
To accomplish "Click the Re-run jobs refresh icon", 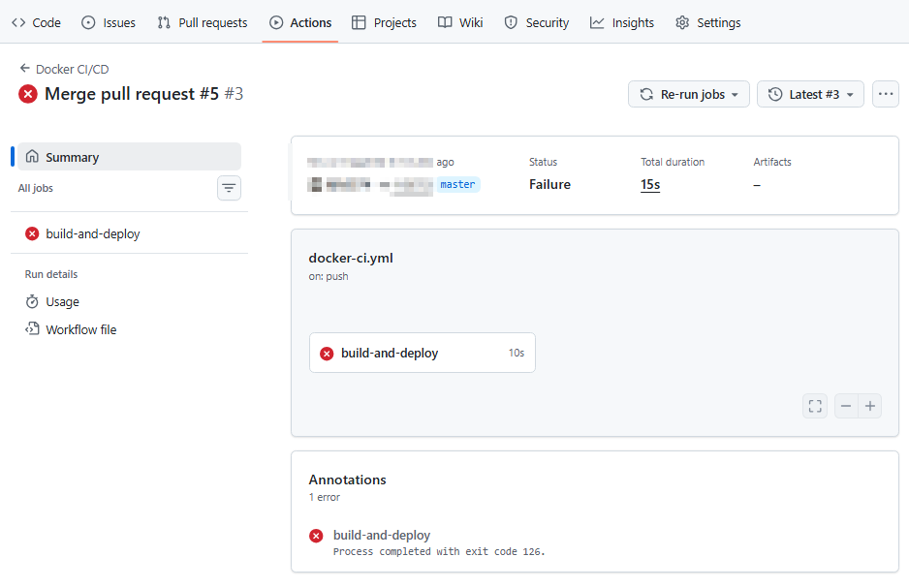I will [646, 94].
